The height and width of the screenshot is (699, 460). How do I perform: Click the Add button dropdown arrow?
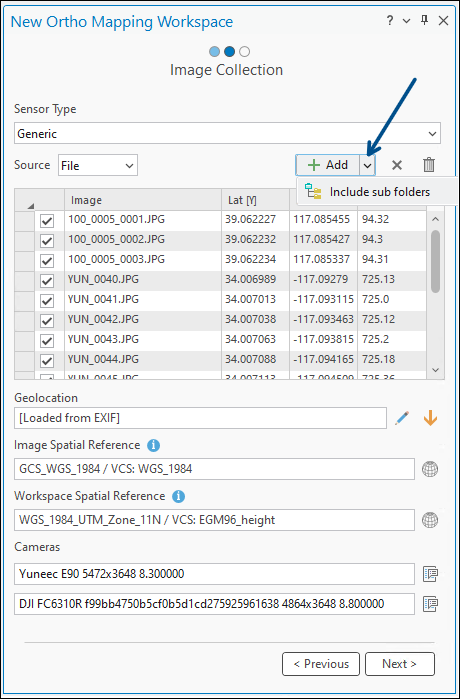point(367,165)
